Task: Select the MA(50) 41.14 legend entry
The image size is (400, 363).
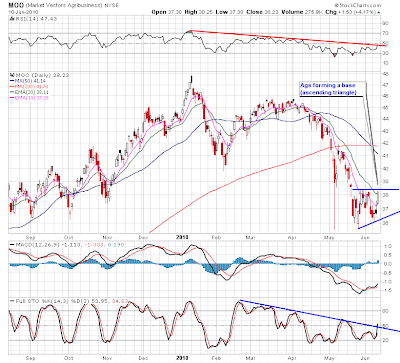Action: click(28, 81)
